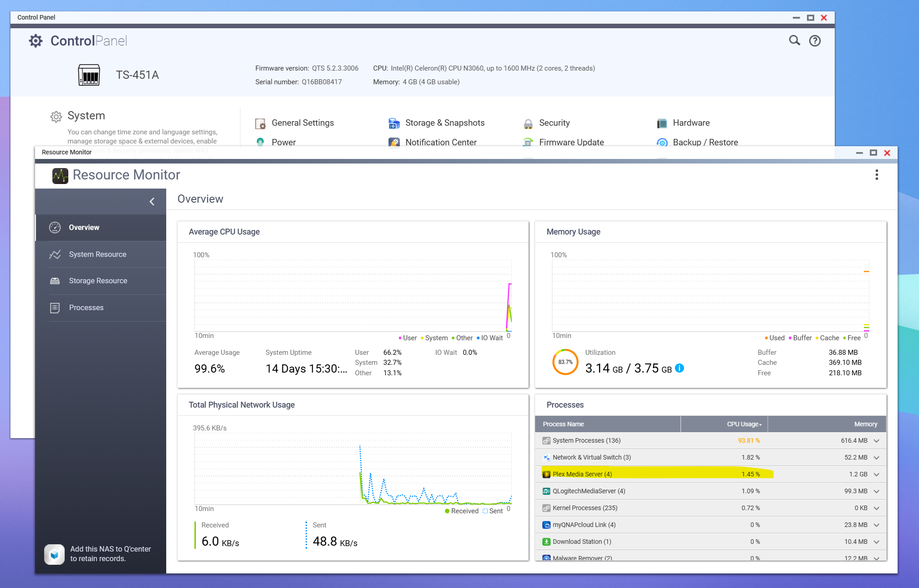Toggle the Used series in memory legend
Viewport: 919px width, 588px height.
pos(775,338)
